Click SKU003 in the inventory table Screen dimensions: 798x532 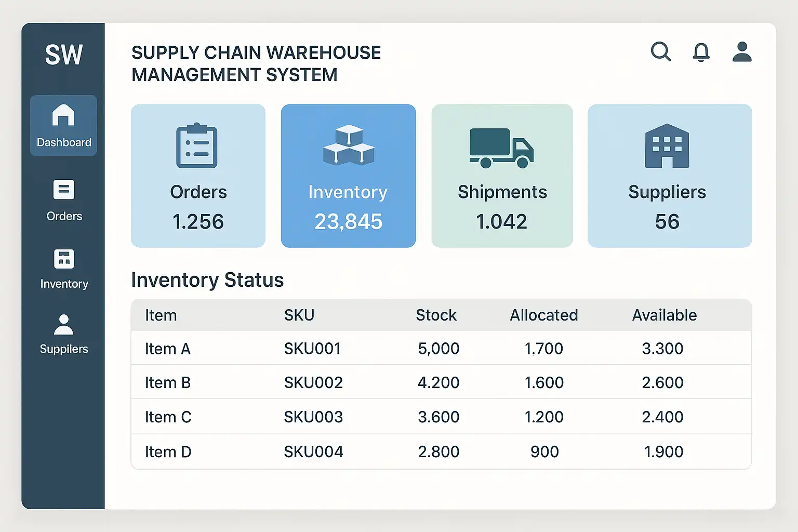(x=313, y=417)
